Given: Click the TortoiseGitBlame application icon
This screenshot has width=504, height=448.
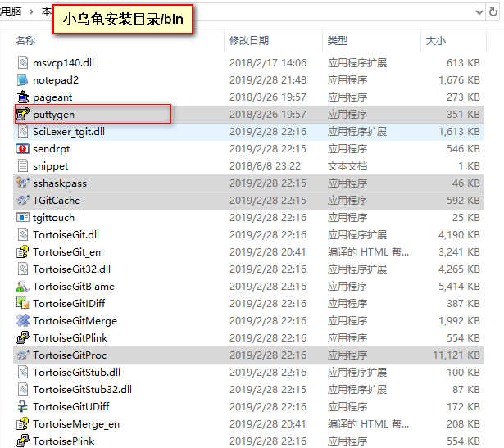Looking at the screenshot, I should 22,286.
